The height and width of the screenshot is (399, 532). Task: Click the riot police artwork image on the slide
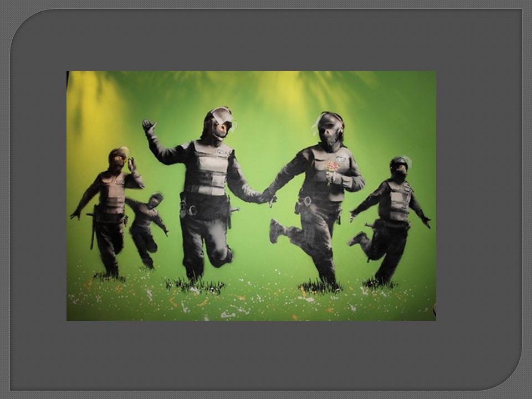click(251, 196)
